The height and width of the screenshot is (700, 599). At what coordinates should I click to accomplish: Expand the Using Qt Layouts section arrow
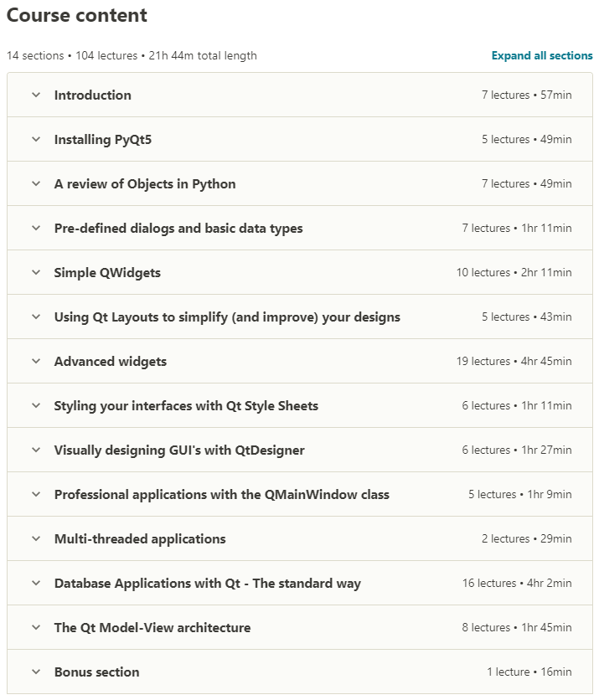click(x=36, y=317)
